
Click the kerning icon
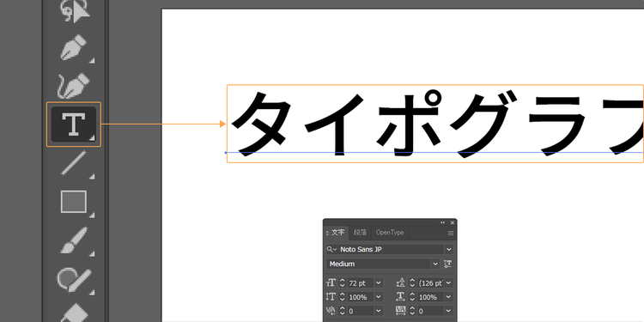click(x=331, y=311)
